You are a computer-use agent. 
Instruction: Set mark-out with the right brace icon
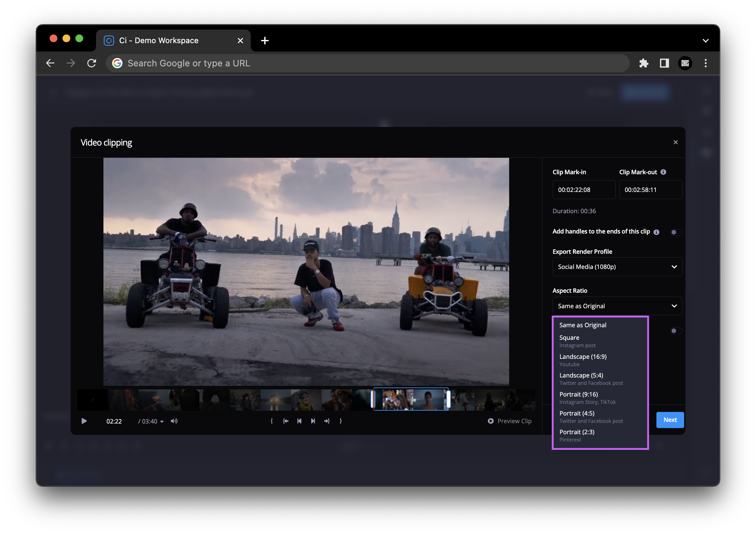341,421
